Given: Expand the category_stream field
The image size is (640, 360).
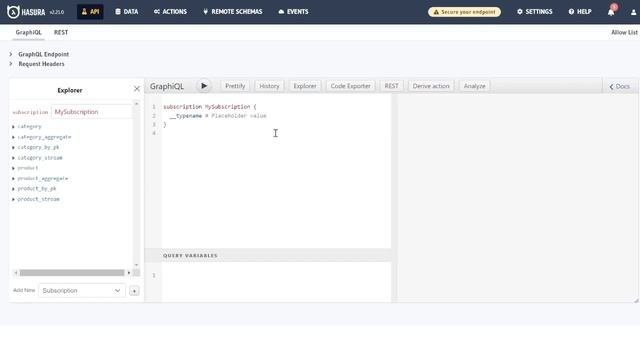Looking at the screenshot, I should (x=37, y=158).
